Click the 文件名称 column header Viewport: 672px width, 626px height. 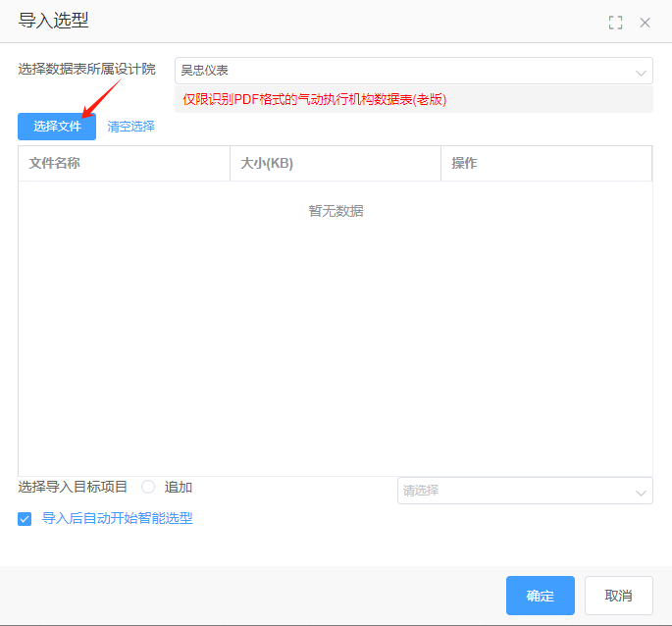point(55,163)
